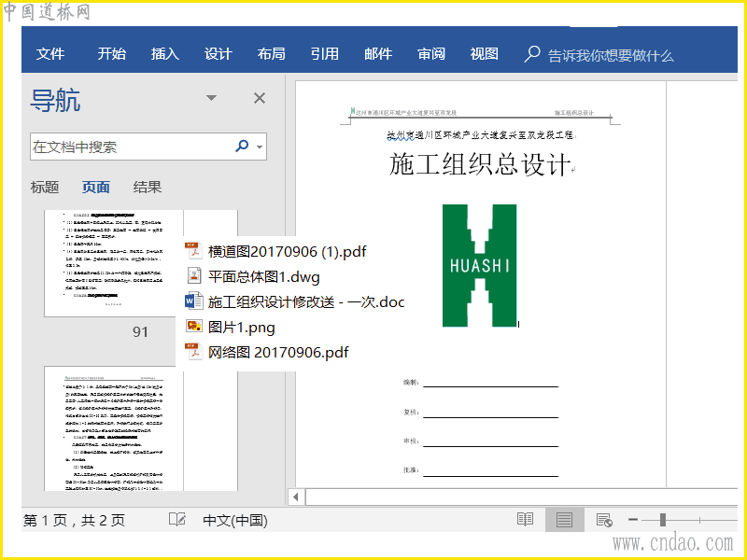Click the Word icon of 施工组织设计修改送 doc
Screen dimensions: 747x560
coord(193,301)
